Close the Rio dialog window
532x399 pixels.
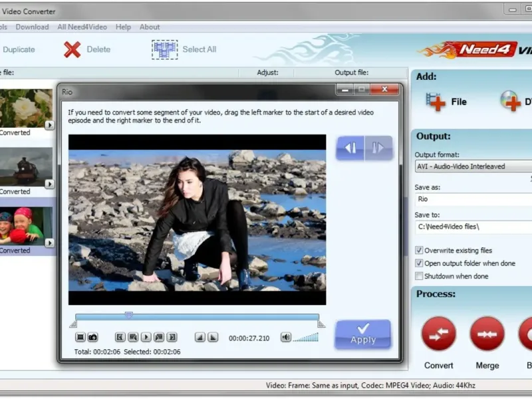(x=384, y=89)
